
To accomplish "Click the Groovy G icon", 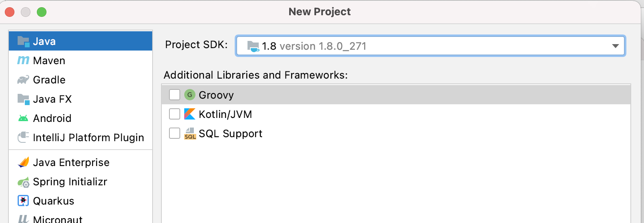I will click(x=189, y=95).
